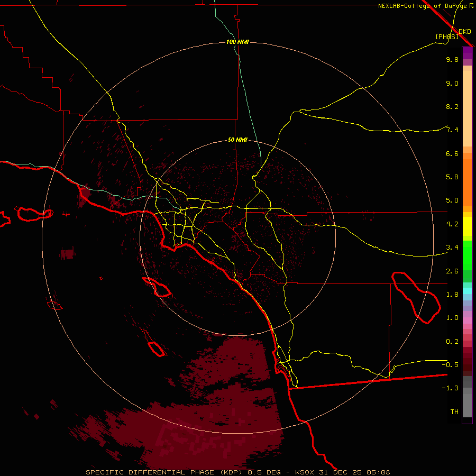Click the 31 DEC 25 05:08 timestamp
Screen dimensions: 476x476
click(x=354, y=472)
